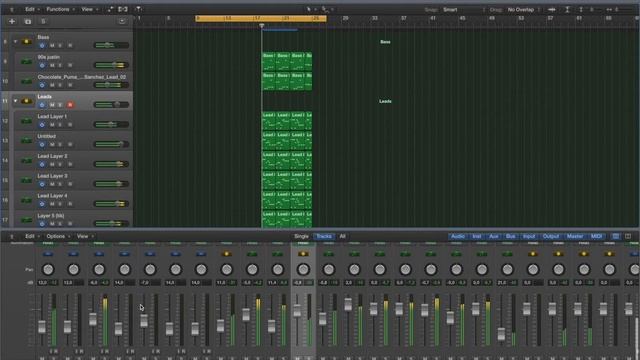Screen dimensions: 640x360
Task: Toggle the Output channel filter button
Action: coord(551,236)
